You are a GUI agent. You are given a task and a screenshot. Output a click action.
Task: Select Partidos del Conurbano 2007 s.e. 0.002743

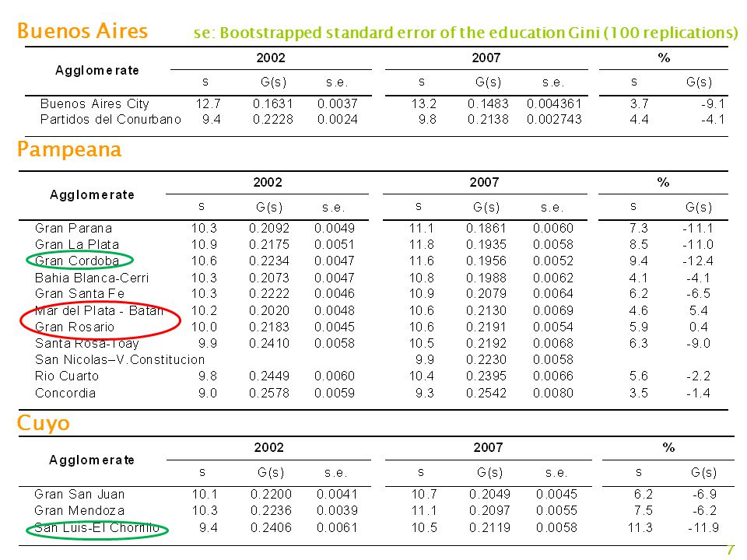(554, 119)
